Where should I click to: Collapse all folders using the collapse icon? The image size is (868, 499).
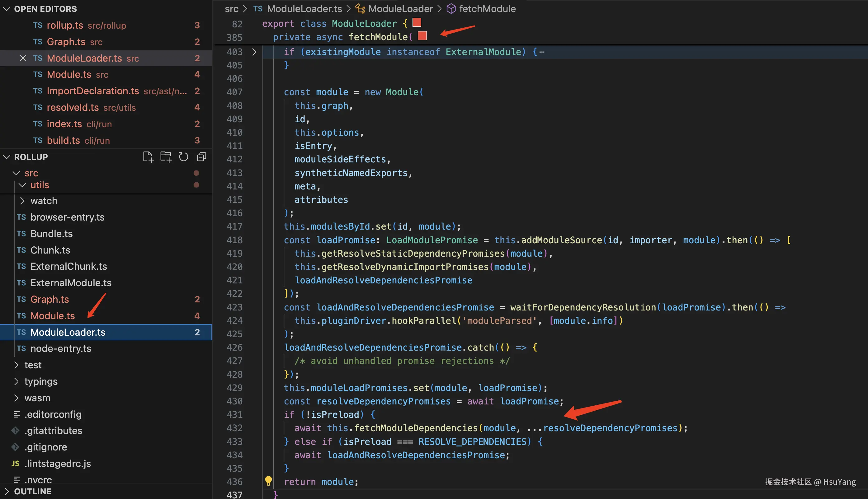(201, 157)
